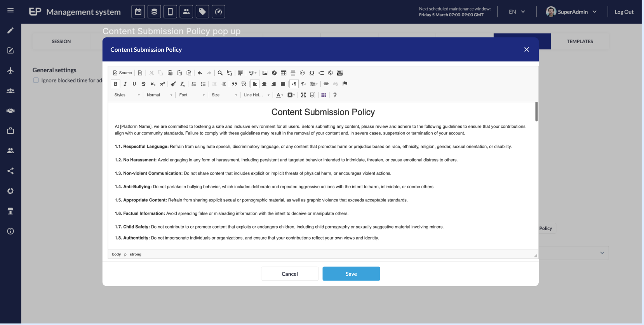
Task: Check Ignore blocked time checkbox
Action: pyautogui.click(x=36, y=80)
